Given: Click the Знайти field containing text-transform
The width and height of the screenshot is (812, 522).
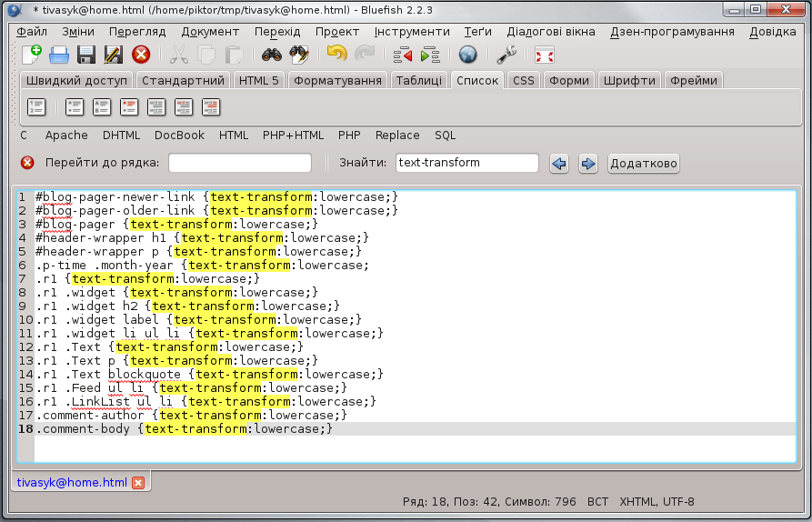Looking at the screenshot, I should click(467, 163).
